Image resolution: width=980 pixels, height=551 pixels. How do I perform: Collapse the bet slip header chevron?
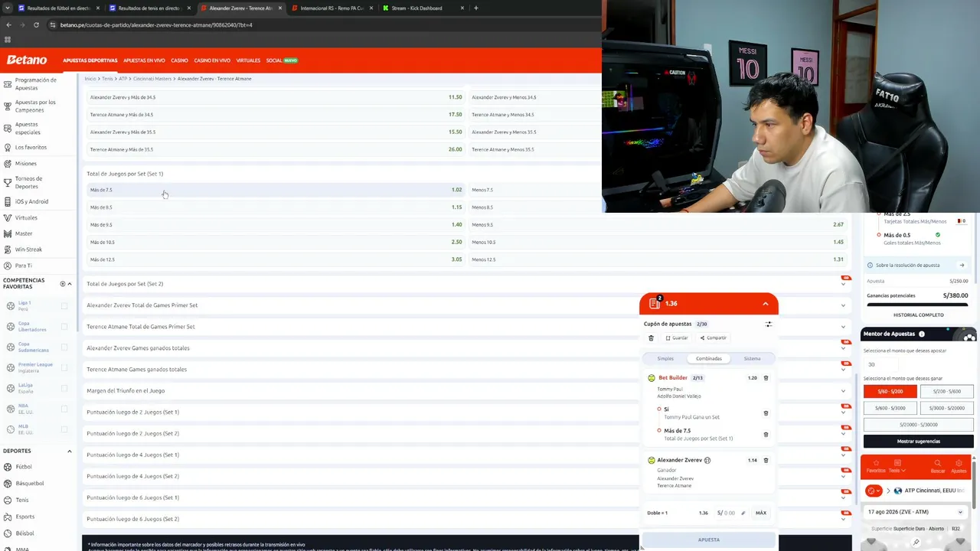(766, 304)
